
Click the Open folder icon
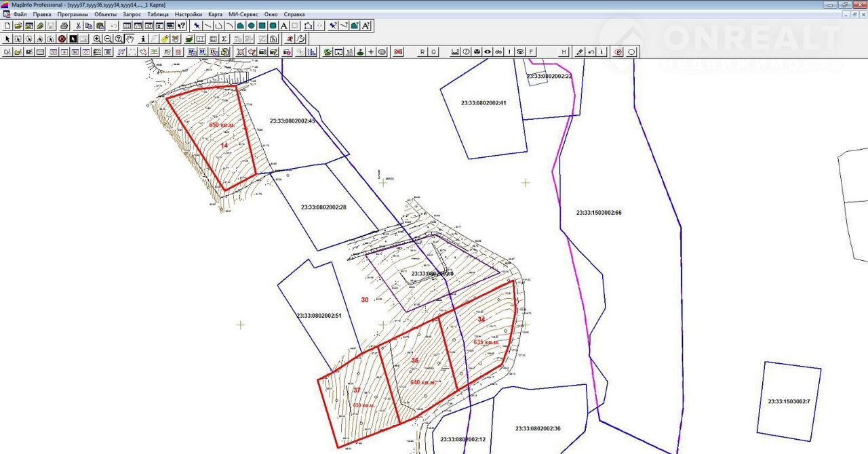(18, 26)
